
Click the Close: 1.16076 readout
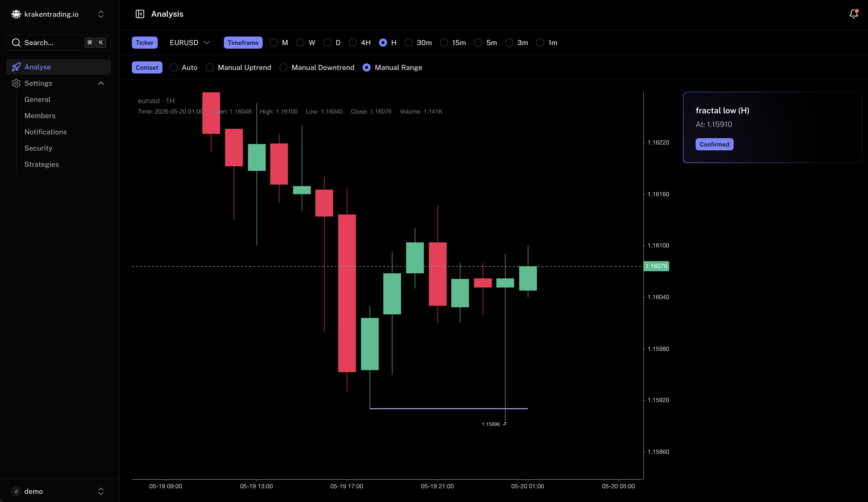371,111
